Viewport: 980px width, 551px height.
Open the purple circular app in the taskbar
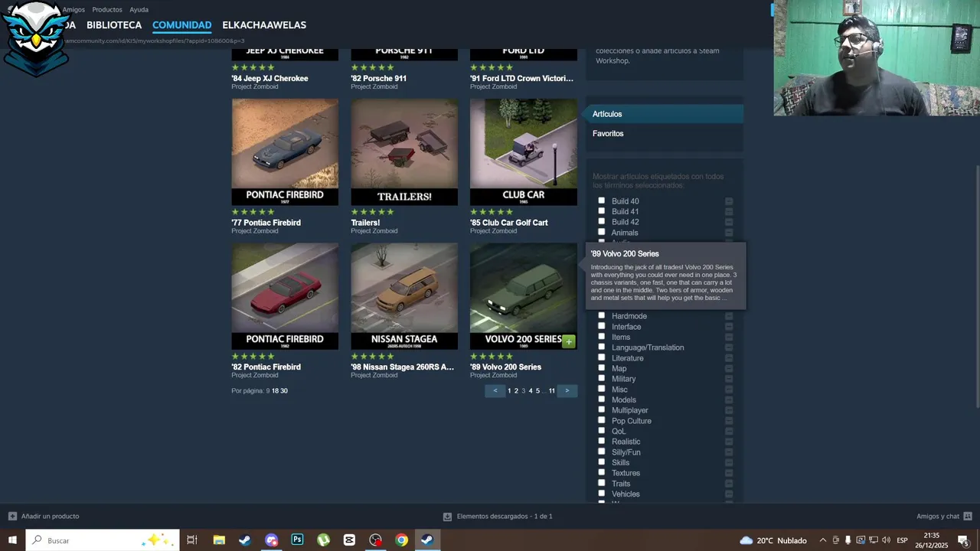pos(271,540)
